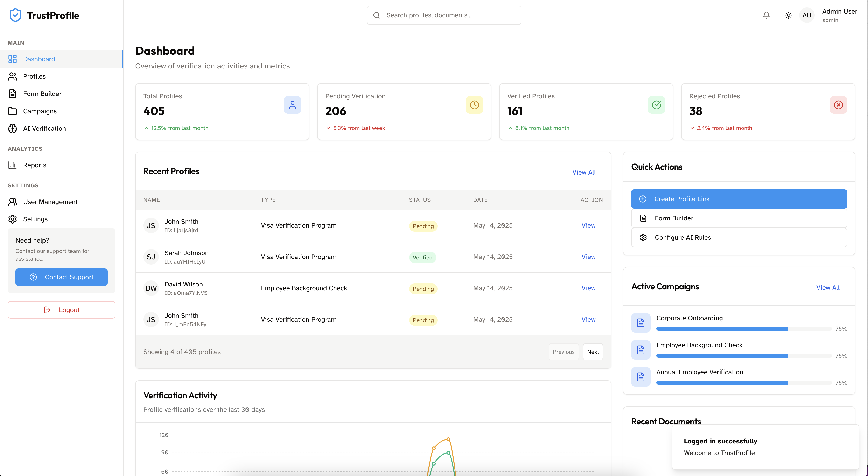Open AI Verification page
Viewport: 868px width, 476px height.
tap(61, 128)
